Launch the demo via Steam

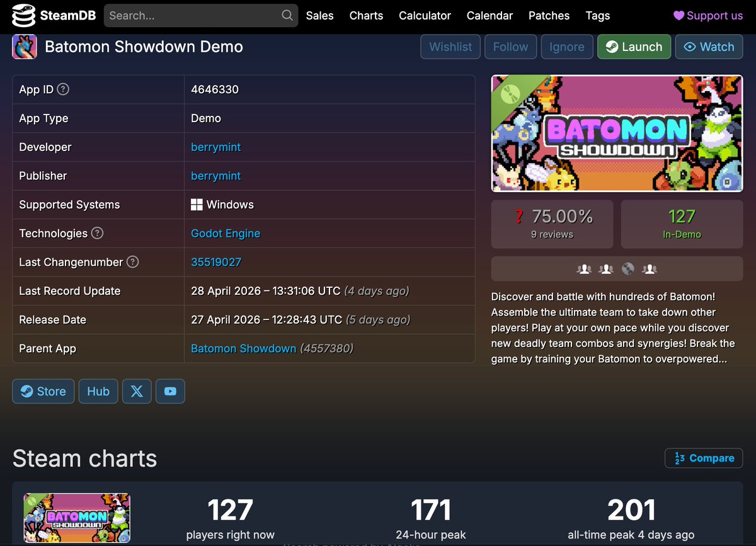[634, 47]
